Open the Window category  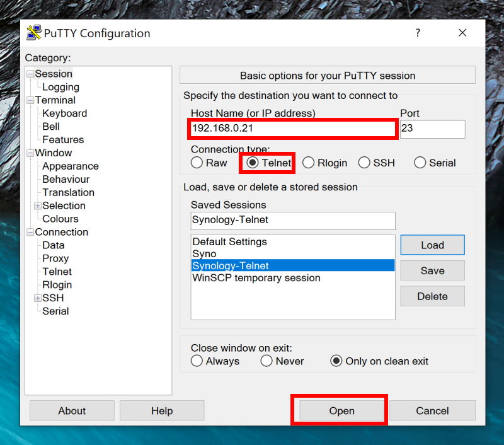(54, 153)
